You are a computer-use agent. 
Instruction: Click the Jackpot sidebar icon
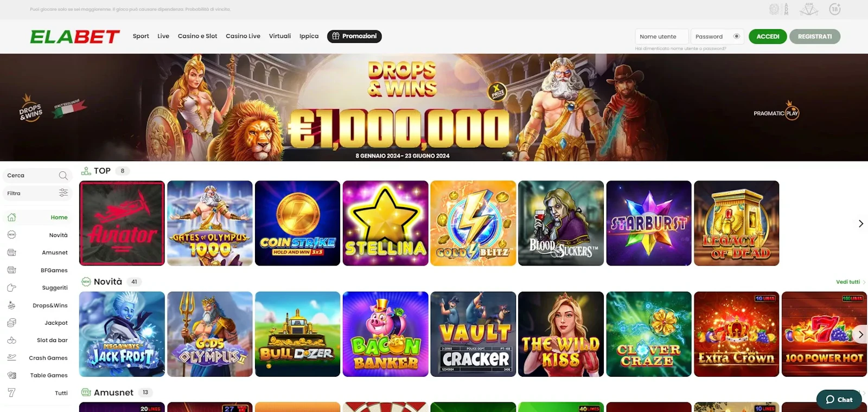11,323
